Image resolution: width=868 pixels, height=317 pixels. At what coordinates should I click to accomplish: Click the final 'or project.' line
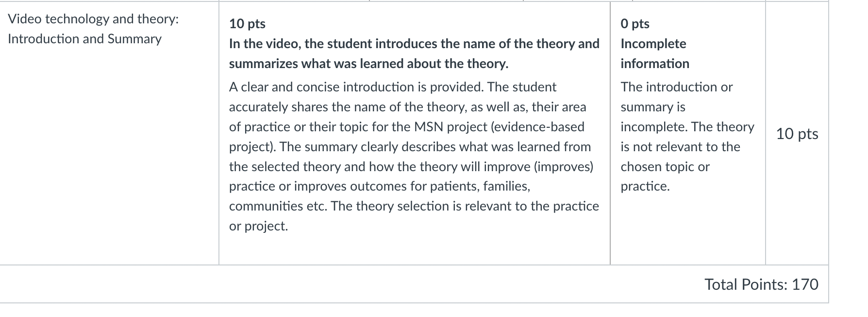point(258,226)
